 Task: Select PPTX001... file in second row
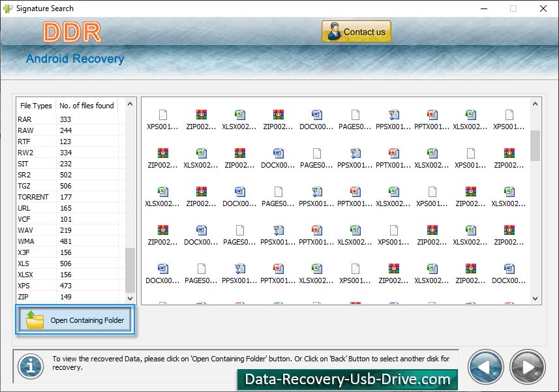(393, 158)
